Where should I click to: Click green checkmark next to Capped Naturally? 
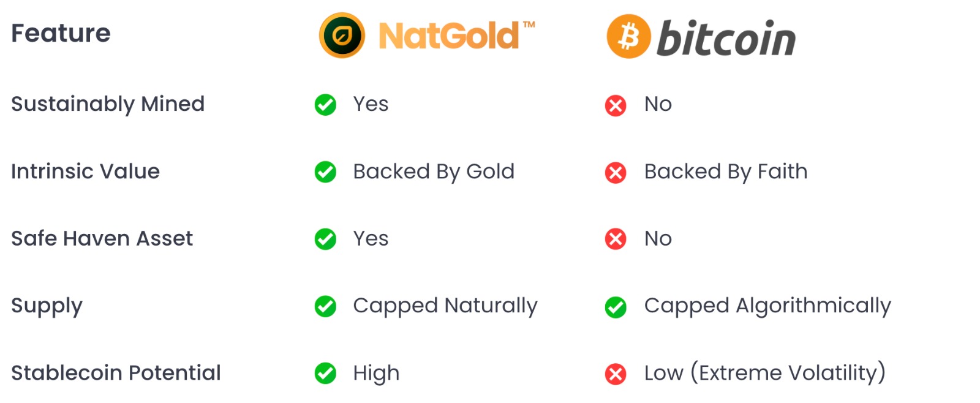click(325, 306)
